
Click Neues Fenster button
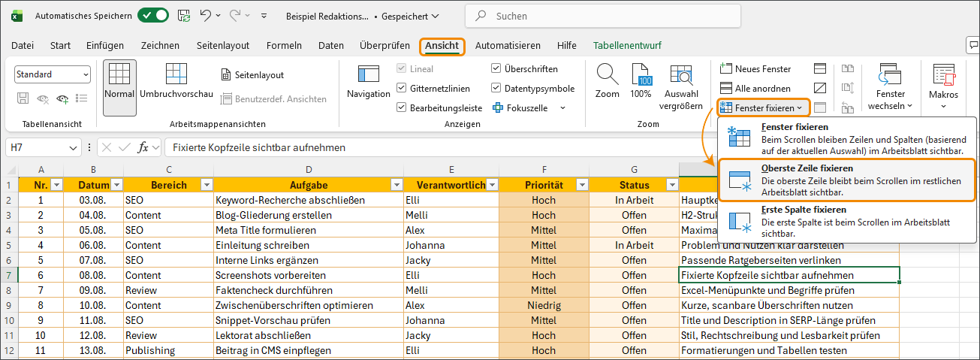(x=755, y=68)
